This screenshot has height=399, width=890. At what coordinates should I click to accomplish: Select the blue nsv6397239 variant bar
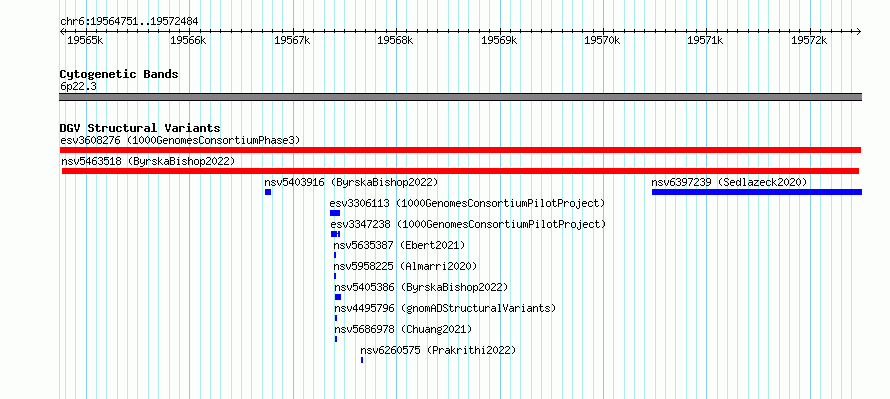point(757,192)
